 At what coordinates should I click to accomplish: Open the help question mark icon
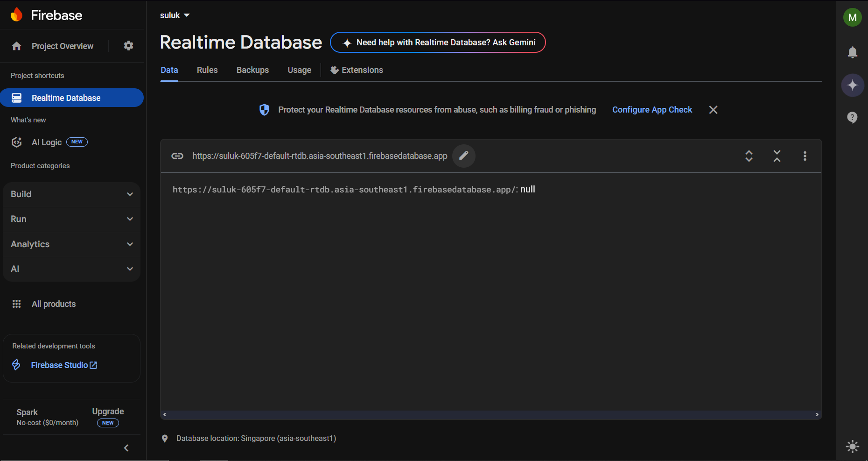[853, 117]
